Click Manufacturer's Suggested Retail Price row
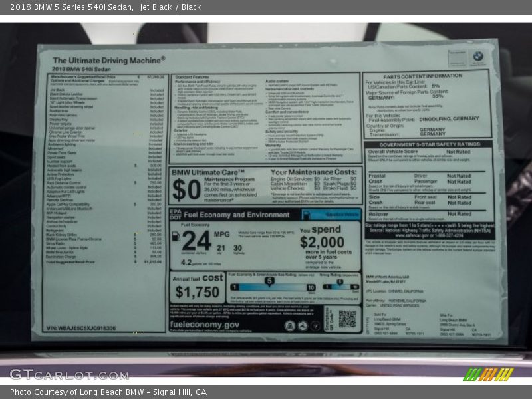This screenshot has width=532, height=399. [107, 77]
